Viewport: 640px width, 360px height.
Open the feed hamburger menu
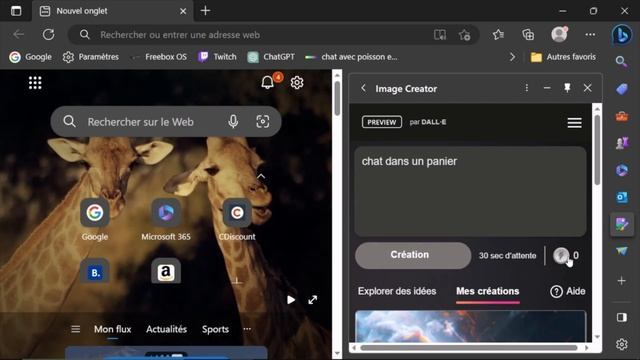[76, 329]
